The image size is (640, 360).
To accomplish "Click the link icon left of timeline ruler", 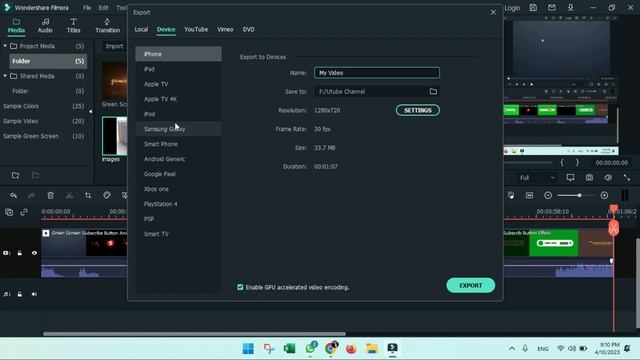I will (x=24, y=212).
